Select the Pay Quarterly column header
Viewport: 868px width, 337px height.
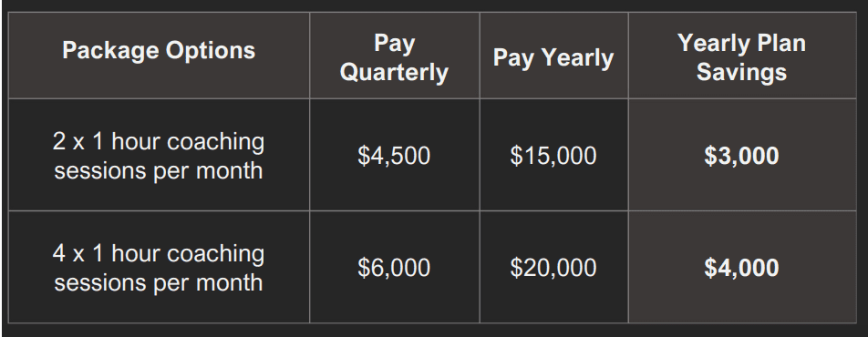pyautogui.click(x=395, y=56)
